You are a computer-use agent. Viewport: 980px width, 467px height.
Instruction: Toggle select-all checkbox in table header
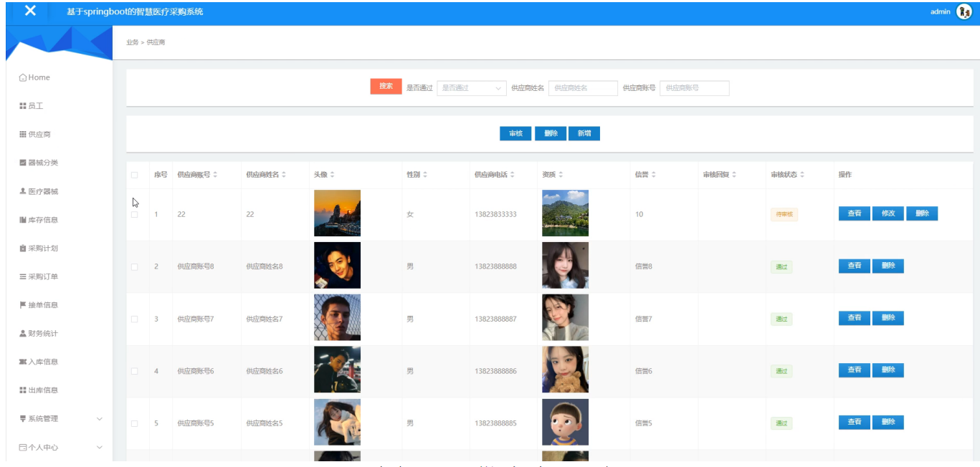pos(134,175)
